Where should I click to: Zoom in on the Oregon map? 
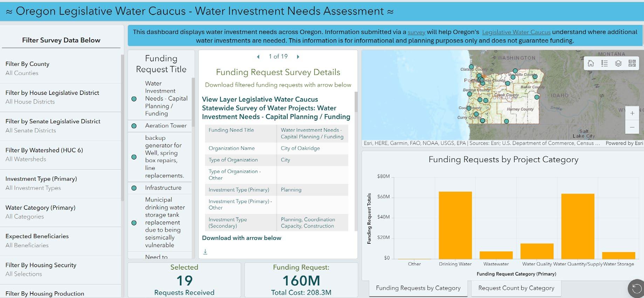632,113
